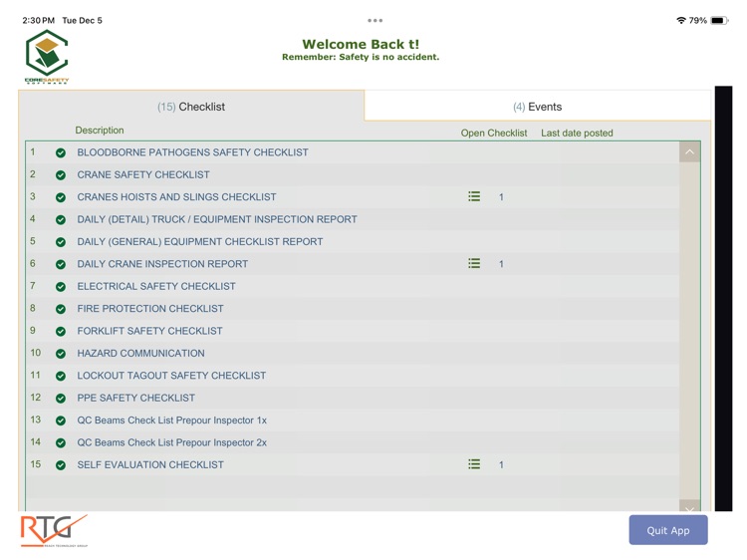Click 'Remember: Safety is no accident.' text

[x=361, y=57]
